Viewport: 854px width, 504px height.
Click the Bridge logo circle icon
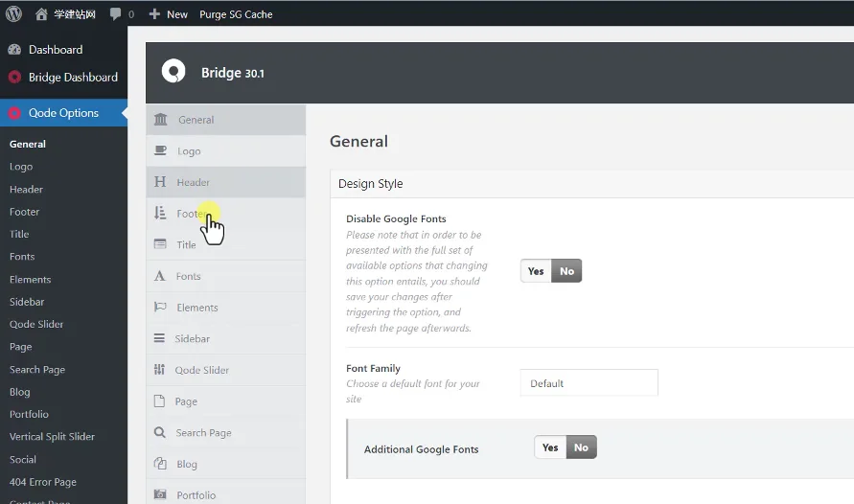pos(173,72)
